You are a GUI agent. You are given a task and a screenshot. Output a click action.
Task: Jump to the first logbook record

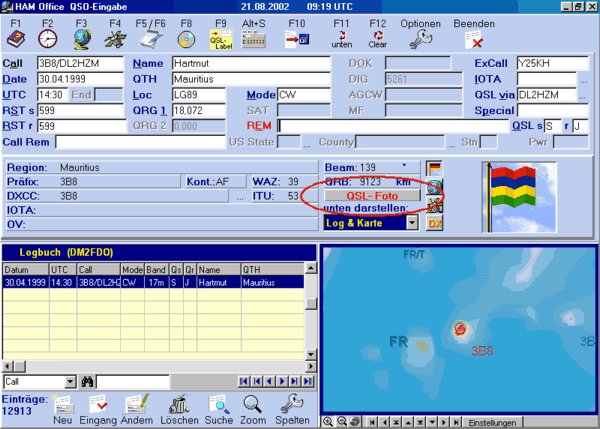[244, 381]
